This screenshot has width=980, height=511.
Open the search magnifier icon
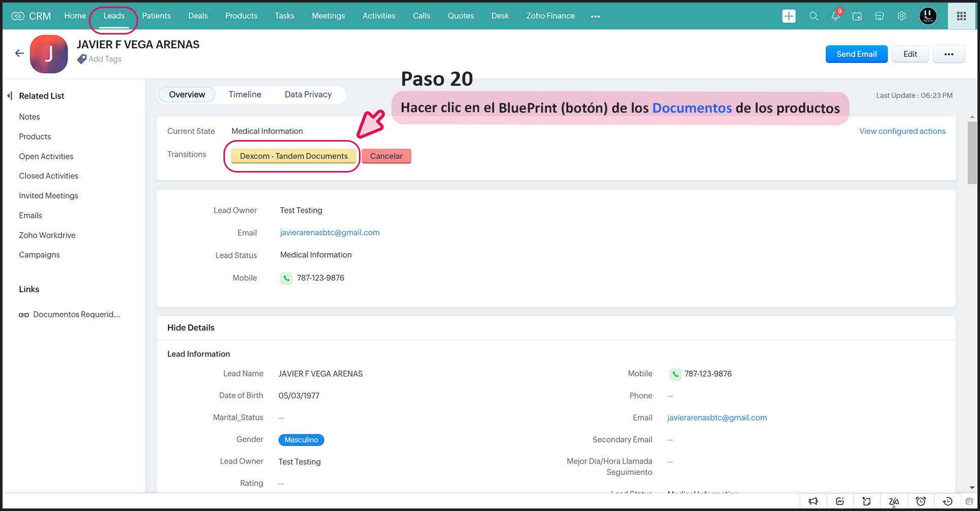click(813, 16)
